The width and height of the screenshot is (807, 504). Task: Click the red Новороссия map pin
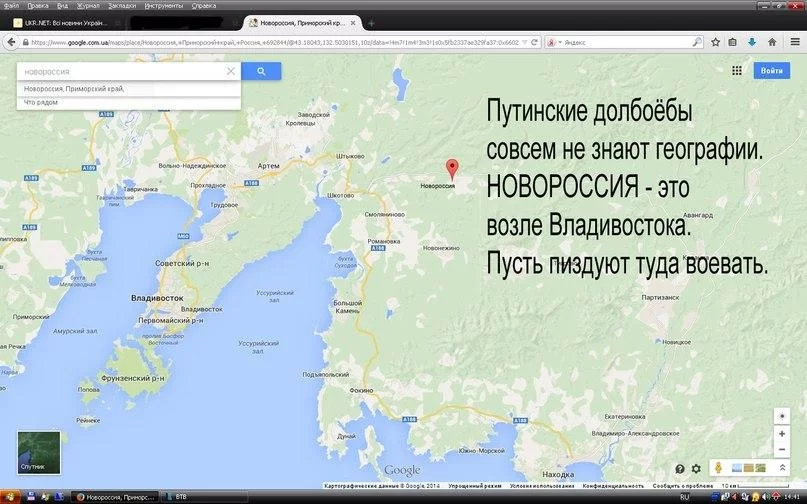(451, 168)
